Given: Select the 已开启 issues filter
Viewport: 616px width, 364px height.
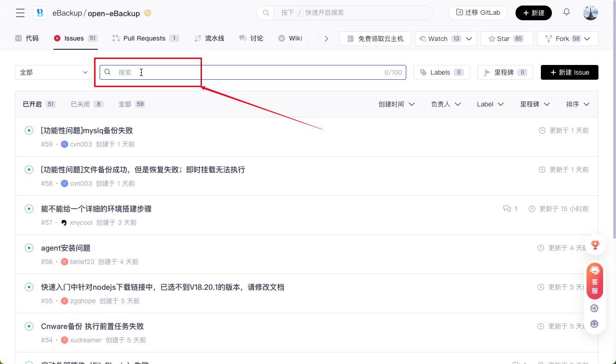Looking at the screenshot, I should click(39, 104).
